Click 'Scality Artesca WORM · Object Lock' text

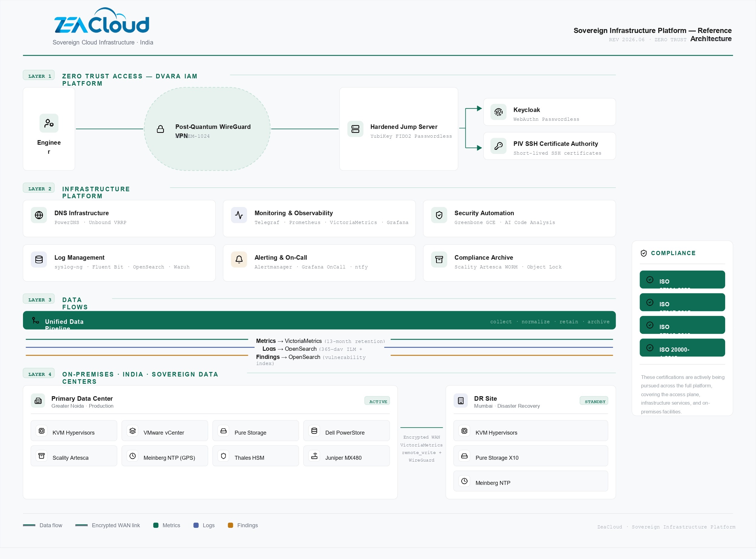[x=508, y=267]
